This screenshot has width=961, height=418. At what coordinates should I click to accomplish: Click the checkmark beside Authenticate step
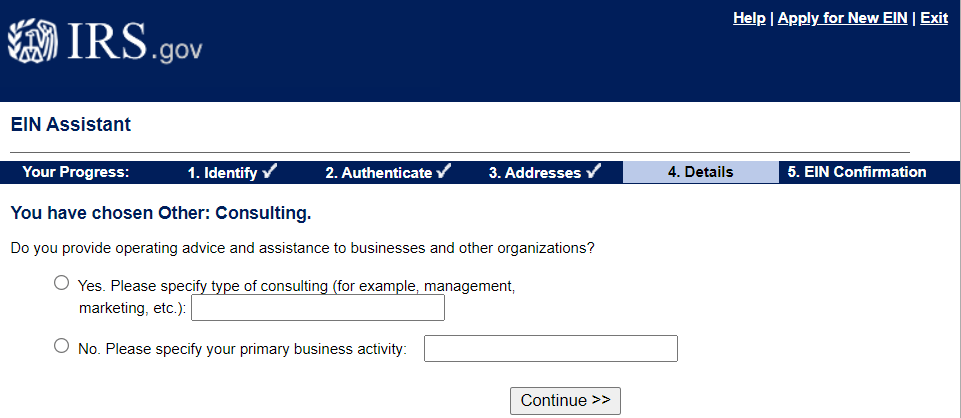tap(444, 172)
